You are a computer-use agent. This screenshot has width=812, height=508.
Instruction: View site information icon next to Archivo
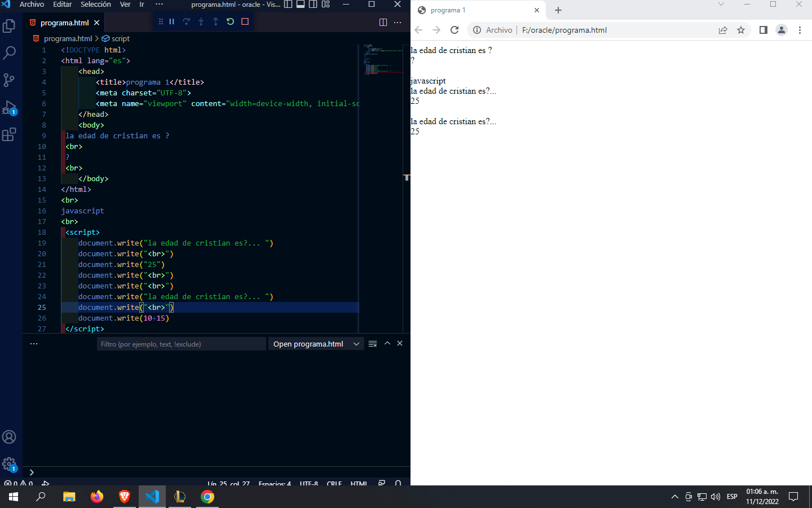coord(477,30)
